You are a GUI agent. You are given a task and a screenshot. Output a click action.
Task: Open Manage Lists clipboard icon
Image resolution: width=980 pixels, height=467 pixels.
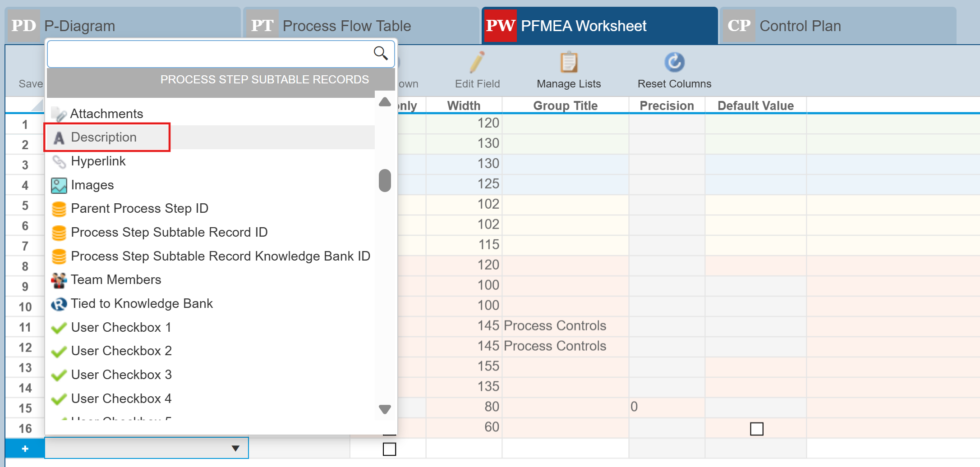pyautogui.click(x=568, y=63)
